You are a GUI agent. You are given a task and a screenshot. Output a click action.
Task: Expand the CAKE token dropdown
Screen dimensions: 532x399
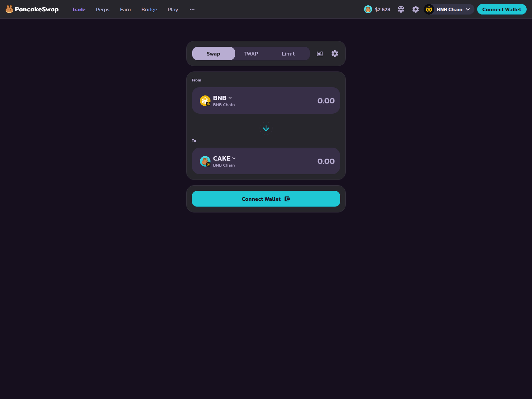(x=224, y=159)
